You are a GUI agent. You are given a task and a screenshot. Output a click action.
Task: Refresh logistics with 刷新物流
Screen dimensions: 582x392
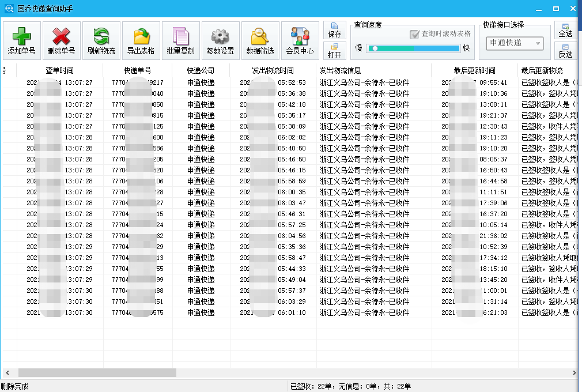101,40
